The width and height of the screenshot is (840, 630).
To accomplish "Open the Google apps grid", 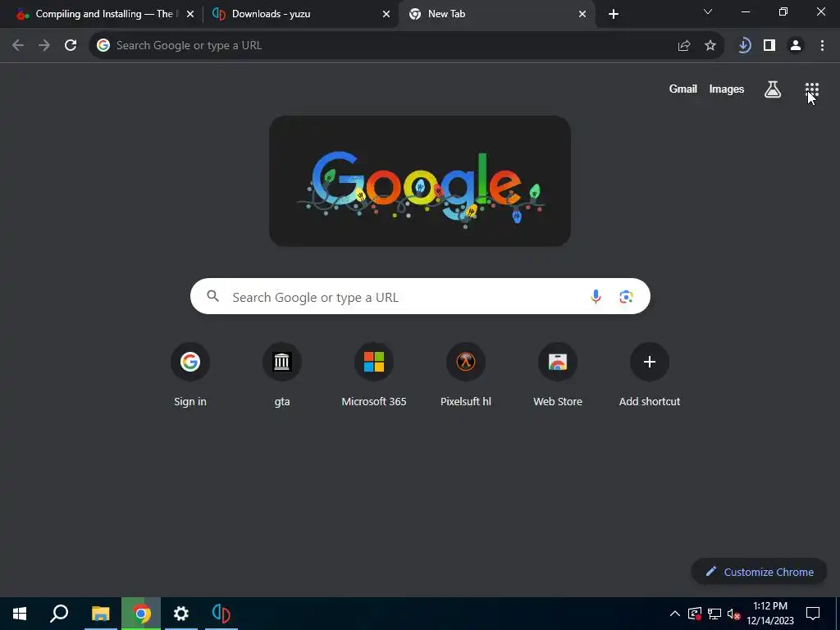I will [x=812, y=89].
